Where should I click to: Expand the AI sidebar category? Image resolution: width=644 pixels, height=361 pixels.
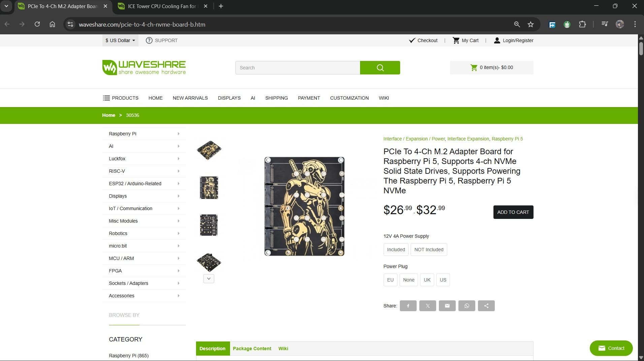[144, 146]
